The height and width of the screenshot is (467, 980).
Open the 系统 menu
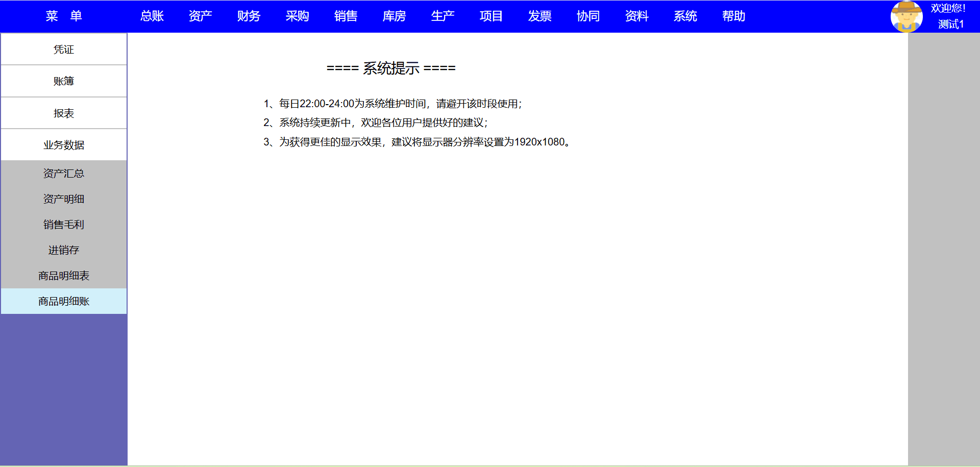(685, 16)
